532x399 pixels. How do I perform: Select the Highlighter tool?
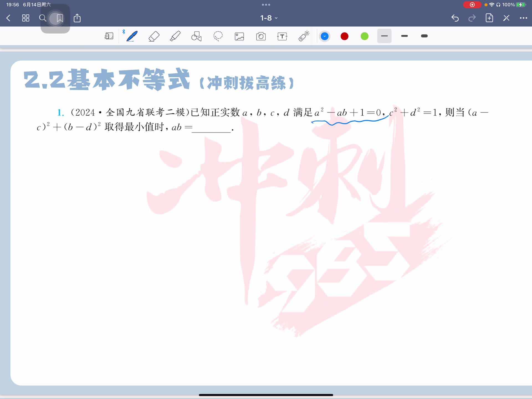coord(175,36)
